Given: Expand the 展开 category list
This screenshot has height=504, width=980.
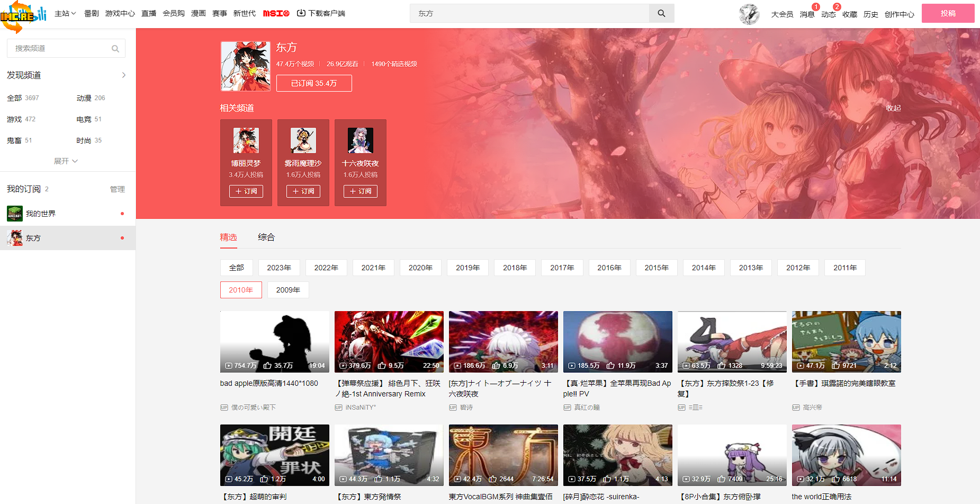Looking at the screenshot, I should (x=66, y=161).
